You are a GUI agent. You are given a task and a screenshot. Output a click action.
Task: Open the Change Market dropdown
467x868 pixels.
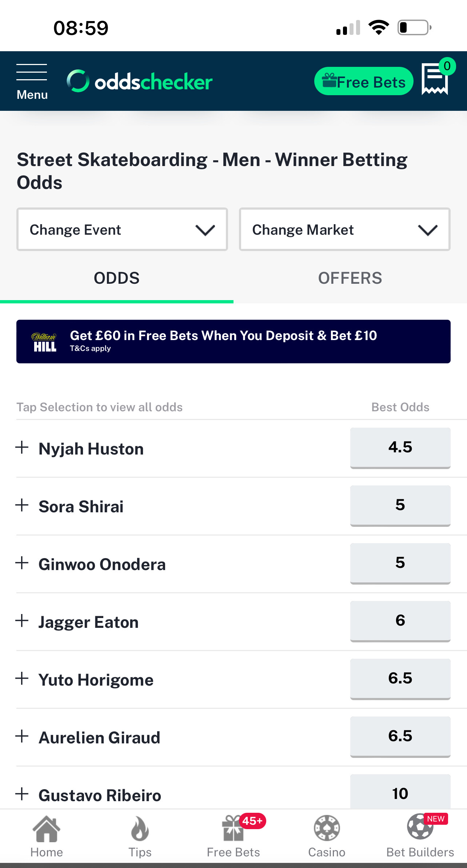point(344,230)
